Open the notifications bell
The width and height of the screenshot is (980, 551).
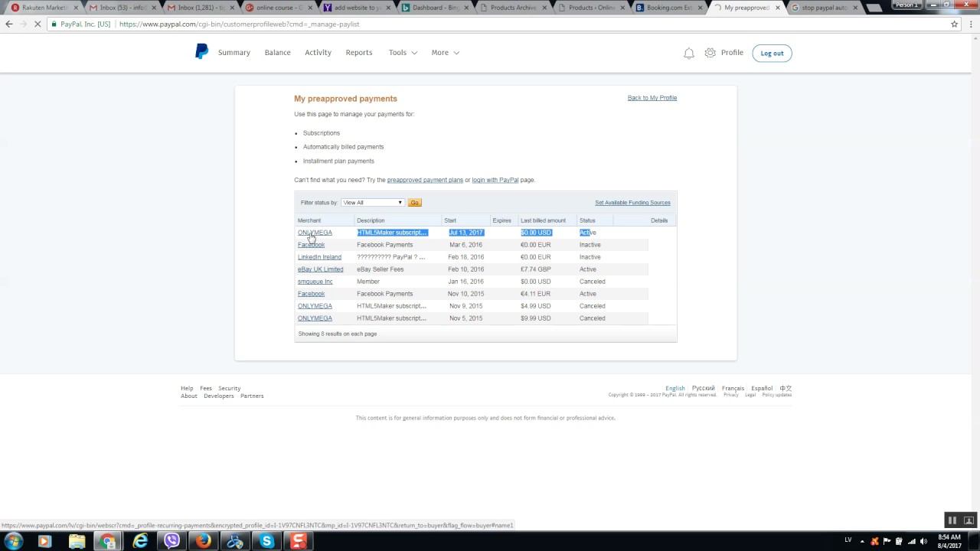click(x=689, y=53)
